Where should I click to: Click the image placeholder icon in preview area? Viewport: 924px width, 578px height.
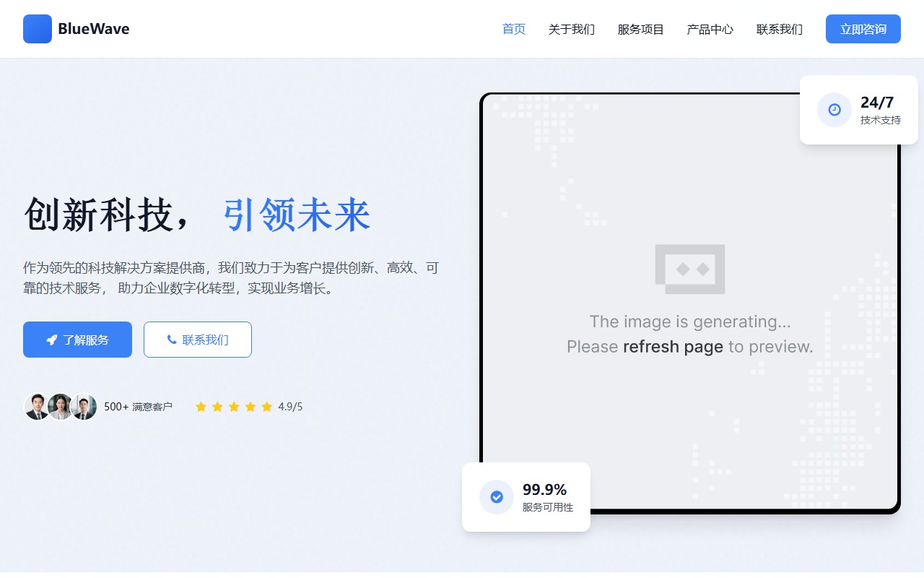[x=690, y=269]
